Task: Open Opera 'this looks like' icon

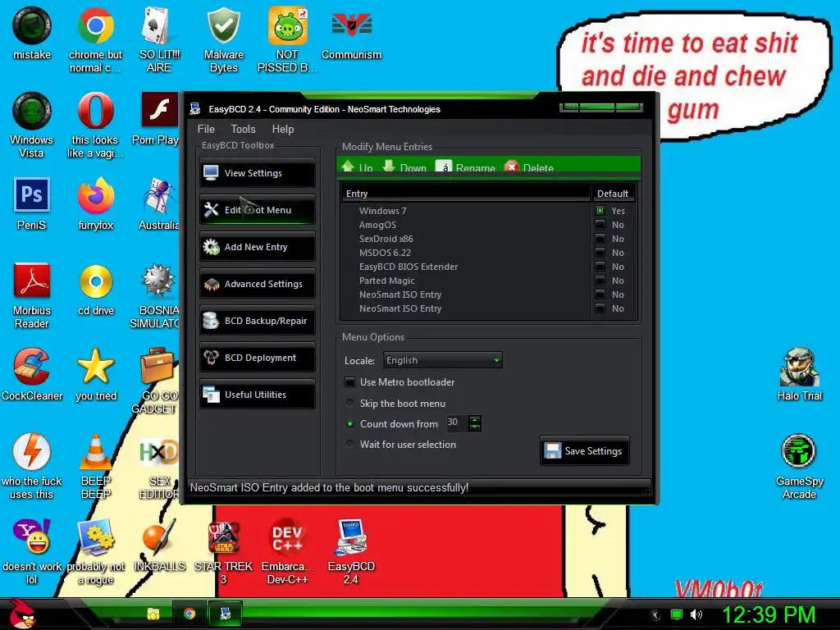Action: tap(95, 126)
